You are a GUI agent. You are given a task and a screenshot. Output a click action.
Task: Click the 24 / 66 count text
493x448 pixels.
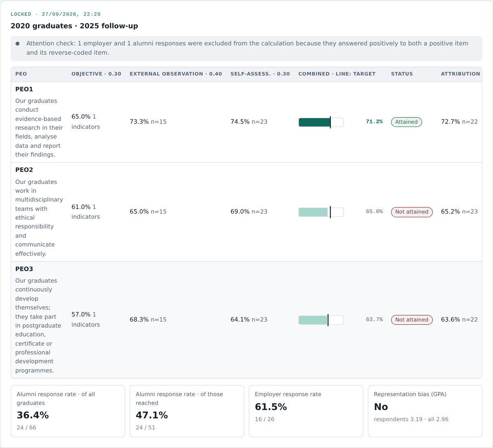pos(26,428)
